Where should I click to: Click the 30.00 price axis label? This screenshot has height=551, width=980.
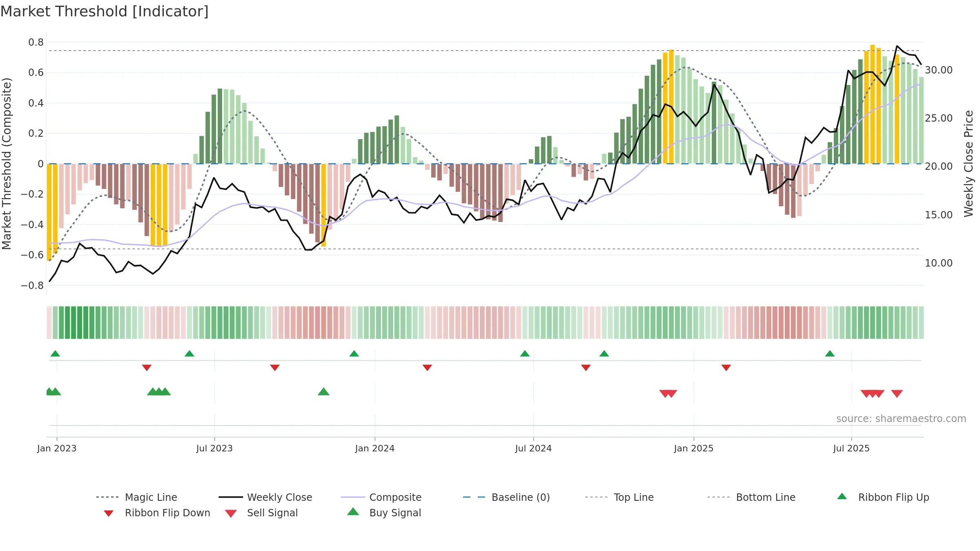click(939, 70)
